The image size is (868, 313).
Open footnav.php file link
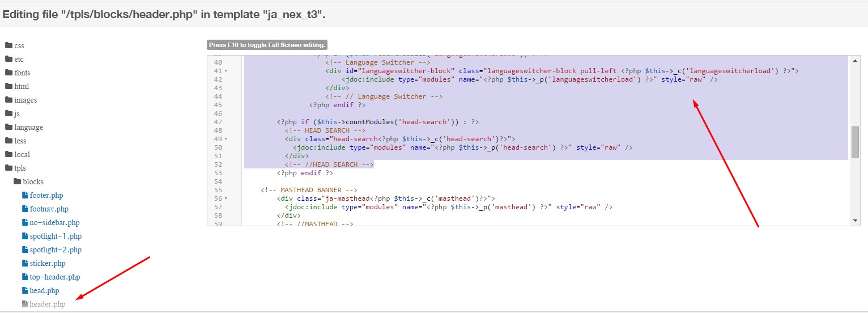[x=49, y=209]
